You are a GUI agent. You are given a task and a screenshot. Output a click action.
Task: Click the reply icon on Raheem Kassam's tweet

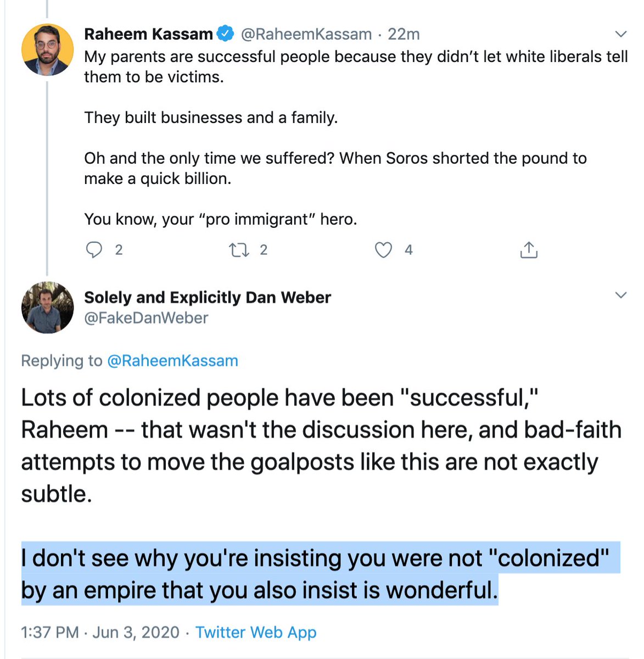tap(94, 250)
